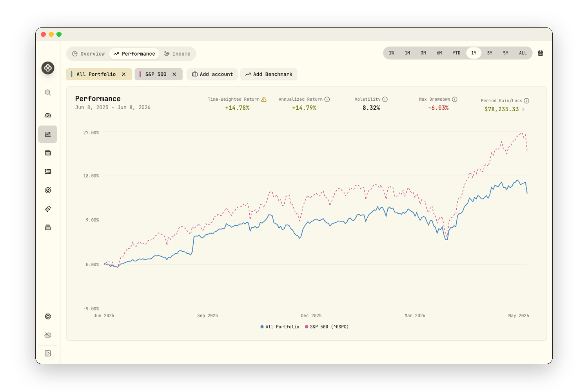Open the activities list icon in sidebar
The height and width of the screenshot is (392, 588).
tap(48, 171)
